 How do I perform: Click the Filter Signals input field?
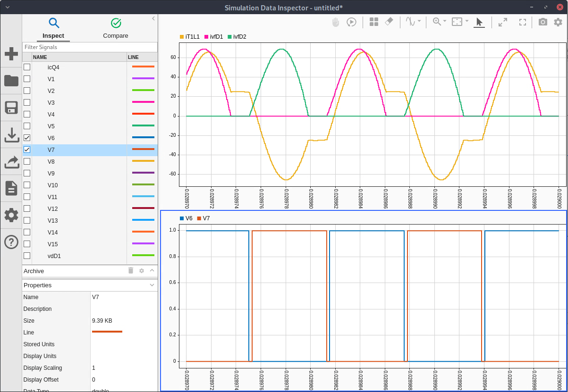(90, 47)
